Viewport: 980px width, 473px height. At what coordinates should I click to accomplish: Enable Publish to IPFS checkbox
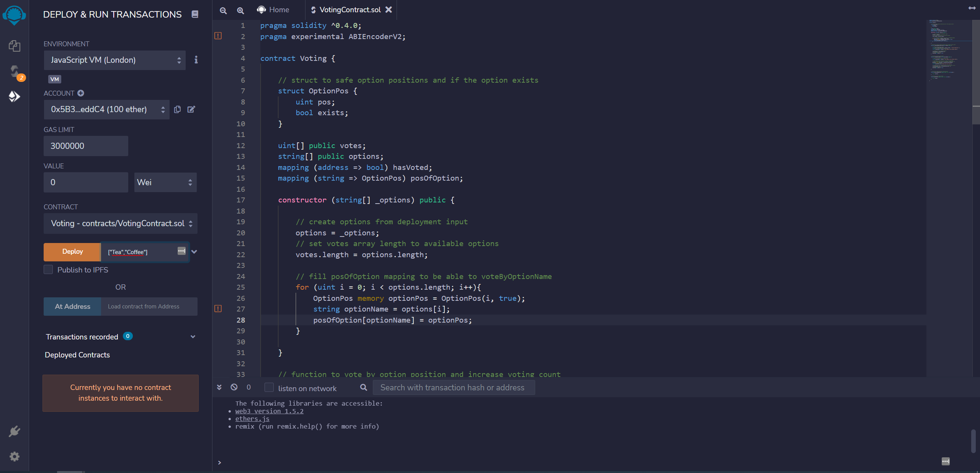pyautogui.click(x=48, y=269)
